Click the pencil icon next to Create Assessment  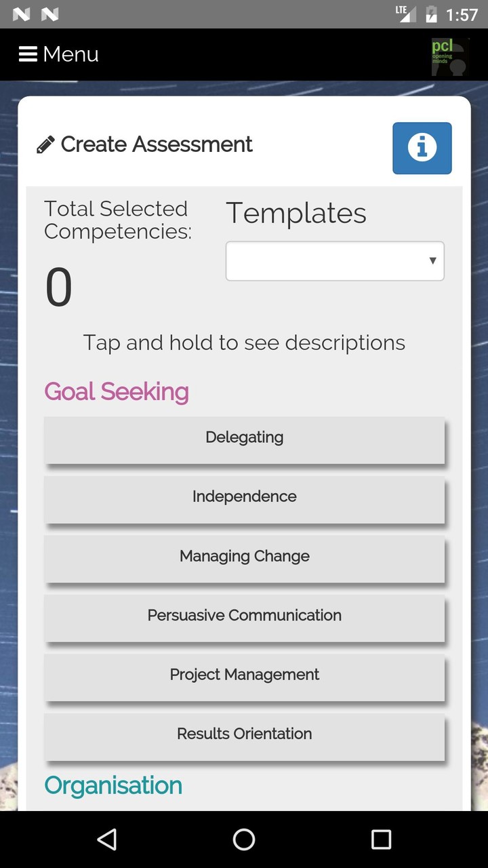(45, 144)
